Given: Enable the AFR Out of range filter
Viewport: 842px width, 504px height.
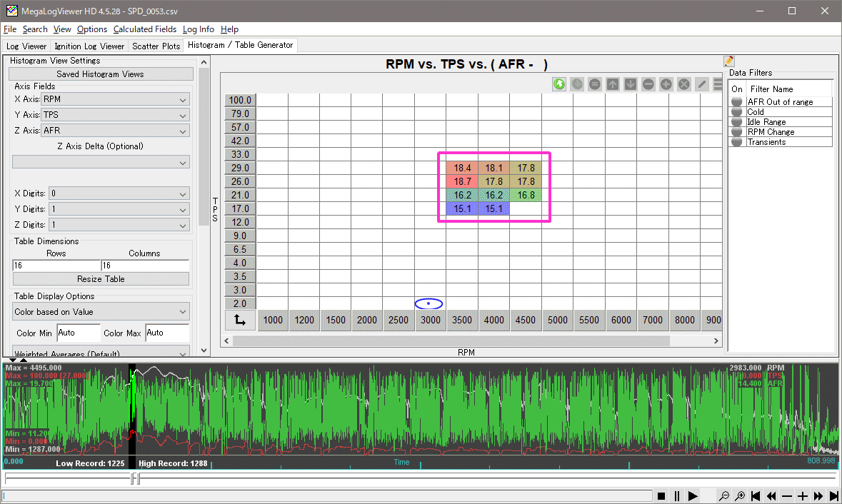Looking at the screenshot, I should point(737,102).
